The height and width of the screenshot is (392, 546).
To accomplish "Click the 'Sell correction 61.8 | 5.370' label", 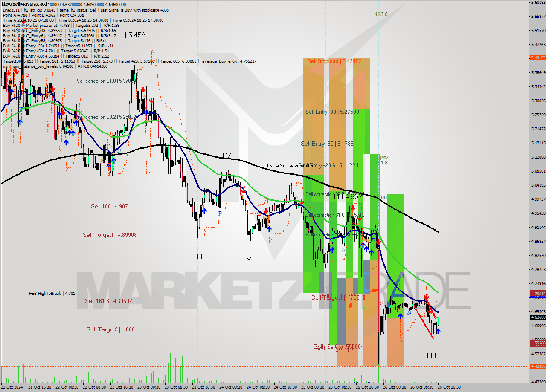I will tap(107, 81).
